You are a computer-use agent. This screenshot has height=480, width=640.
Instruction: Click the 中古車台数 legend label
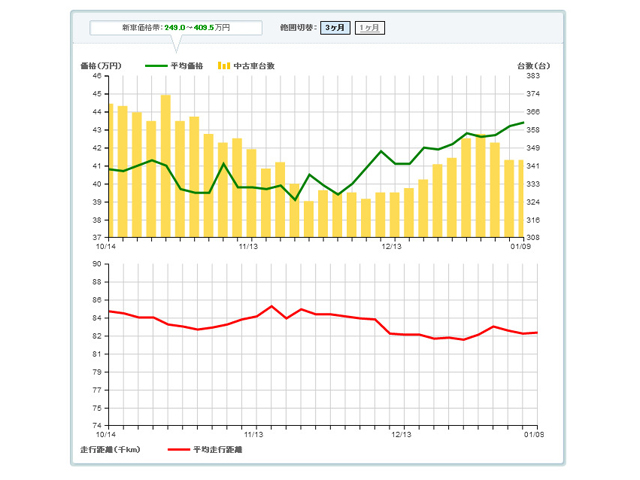click(x=254, y=65)
